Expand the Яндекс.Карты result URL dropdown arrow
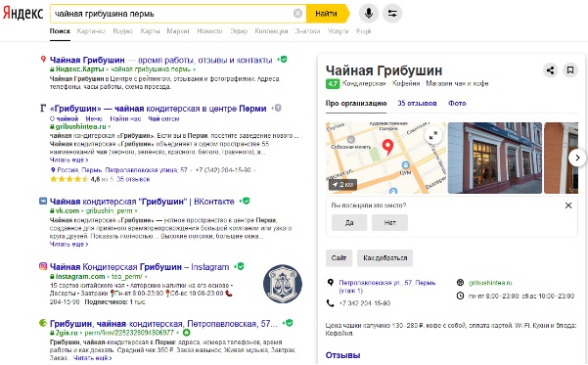 [195, 69]
